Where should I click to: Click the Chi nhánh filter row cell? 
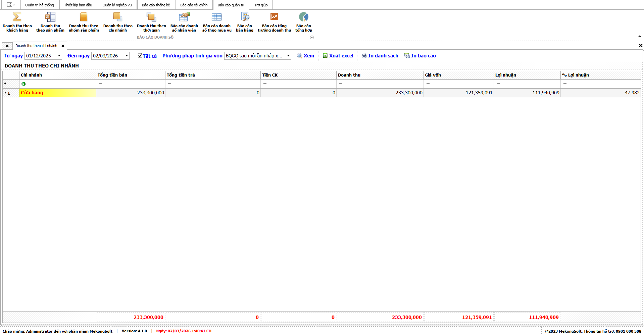[x=58, y=84]
